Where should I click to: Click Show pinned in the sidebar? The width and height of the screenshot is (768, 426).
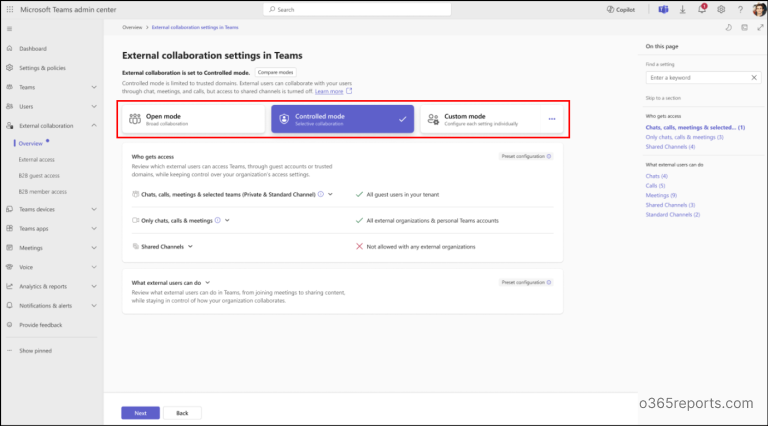coord(35,351)
